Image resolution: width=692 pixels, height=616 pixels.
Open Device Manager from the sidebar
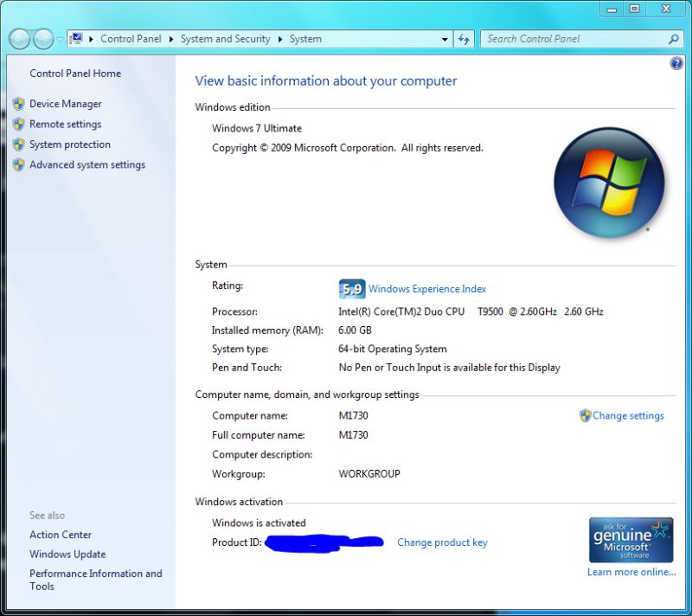pos(65,103)
